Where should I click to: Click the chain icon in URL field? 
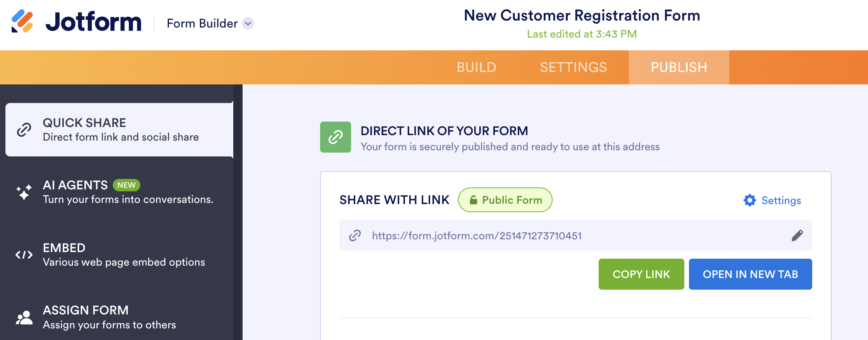coord(355,235)
